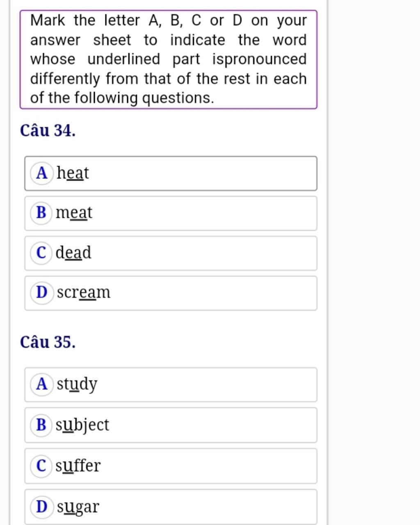Select circle A for study

tap(42, 384)
